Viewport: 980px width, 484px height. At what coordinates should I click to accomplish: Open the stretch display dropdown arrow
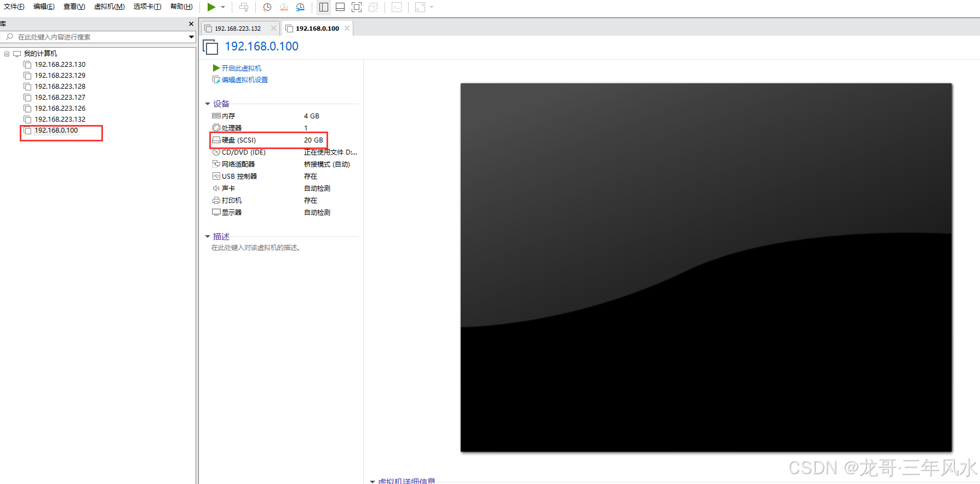[432, 7]
